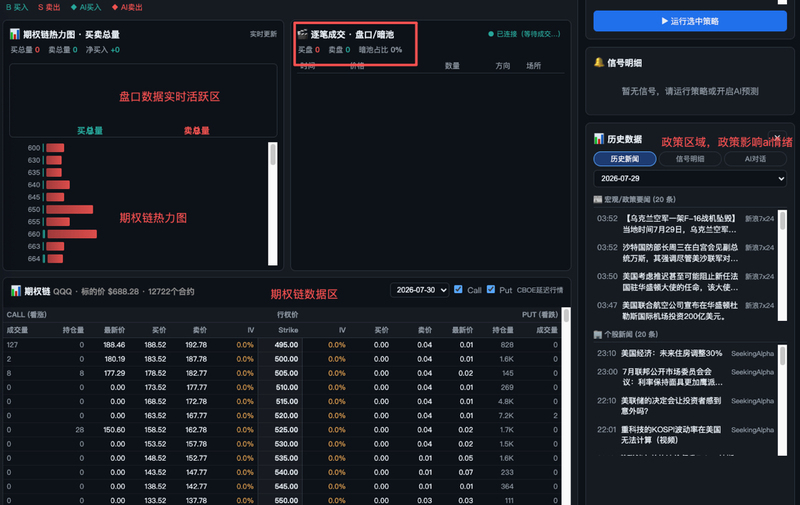Click the PUT side 持仓量 column header

point(503,330)
